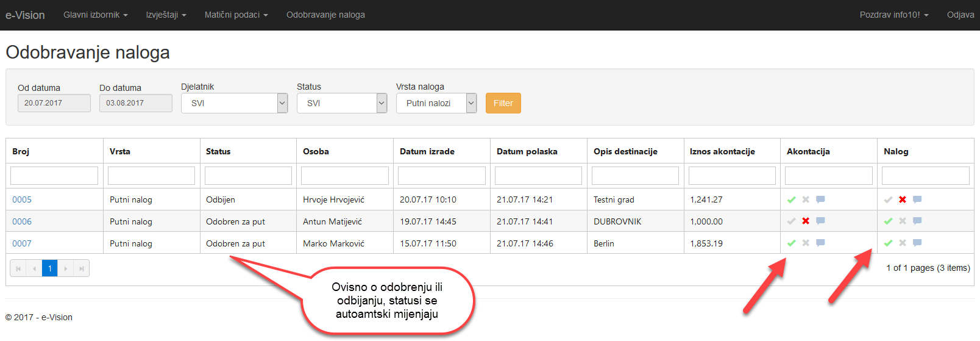Approve Akontacija for order 0005
Screen dimensions: 980x341
(791, 199)
